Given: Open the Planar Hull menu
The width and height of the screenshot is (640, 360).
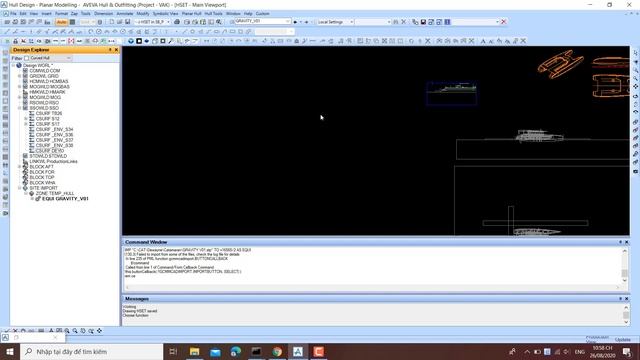Looking at the screenshot, I should click(x=191, y=13).
